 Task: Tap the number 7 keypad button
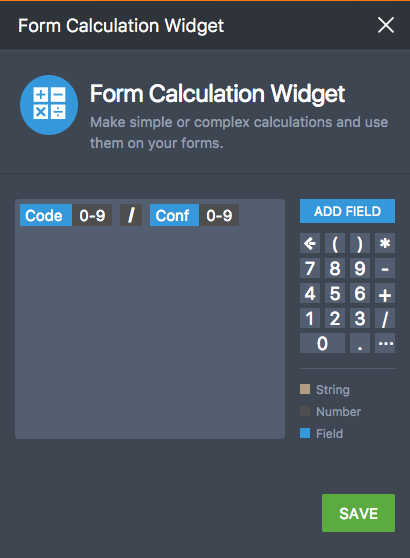tap(310, 268)
